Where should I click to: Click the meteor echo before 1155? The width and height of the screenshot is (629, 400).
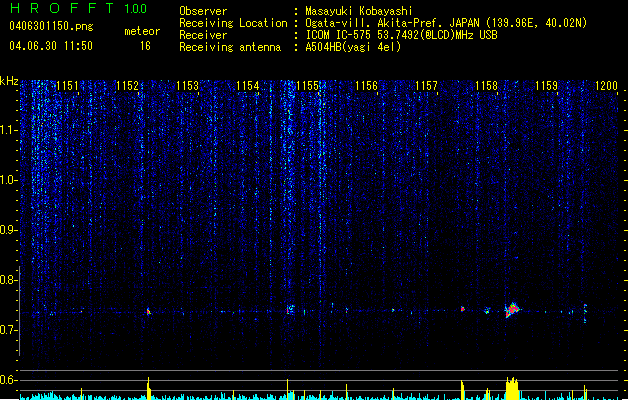click(x=290, y=309)
